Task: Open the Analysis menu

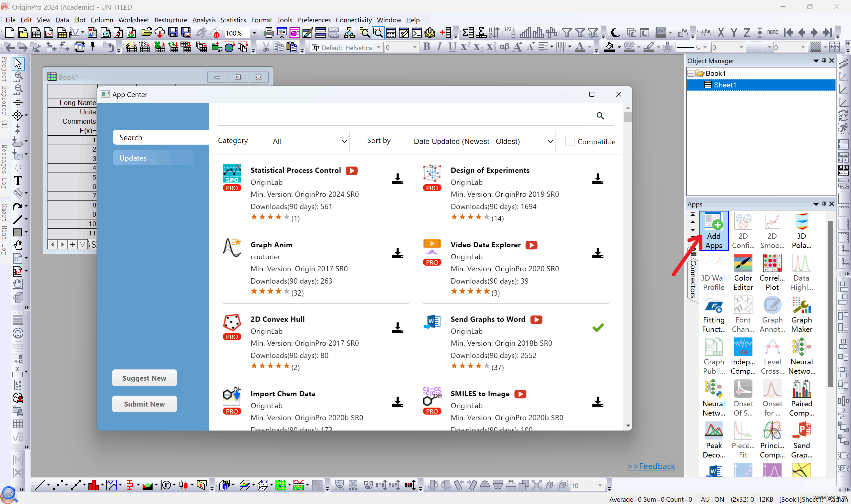Action: (204, 20)
